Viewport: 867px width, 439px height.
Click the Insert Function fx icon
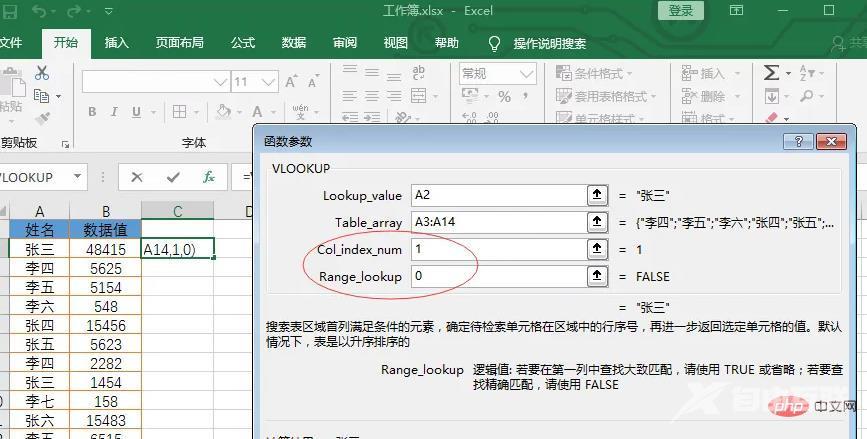tap(209, 177)
